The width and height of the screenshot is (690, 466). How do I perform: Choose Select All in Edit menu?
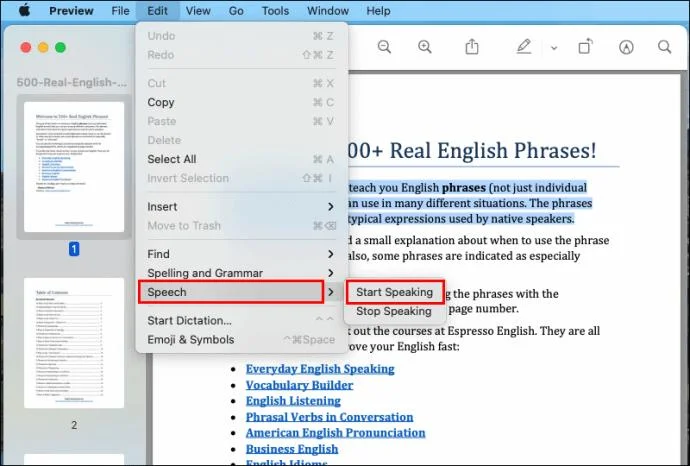(241, 159)
